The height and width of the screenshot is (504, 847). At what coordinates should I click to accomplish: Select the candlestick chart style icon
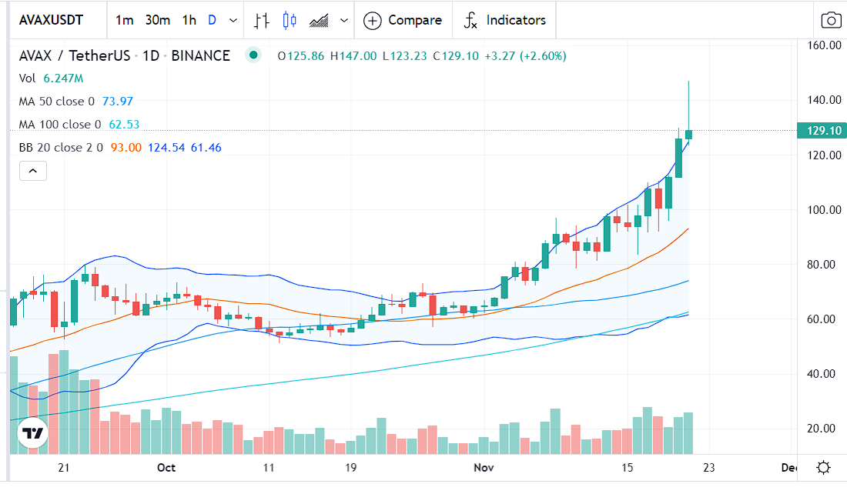coord(290,21)
